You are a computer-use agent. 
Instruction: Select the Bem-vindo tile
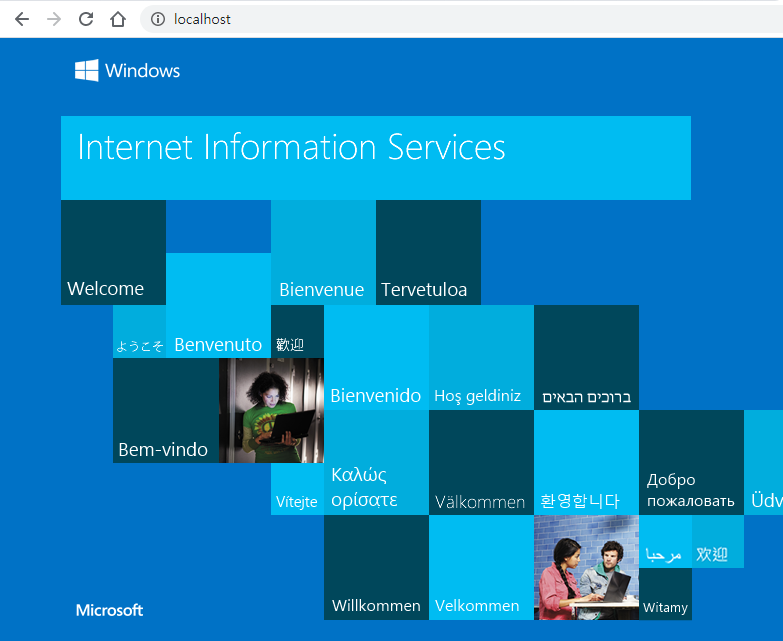click(x=166, y=410)
